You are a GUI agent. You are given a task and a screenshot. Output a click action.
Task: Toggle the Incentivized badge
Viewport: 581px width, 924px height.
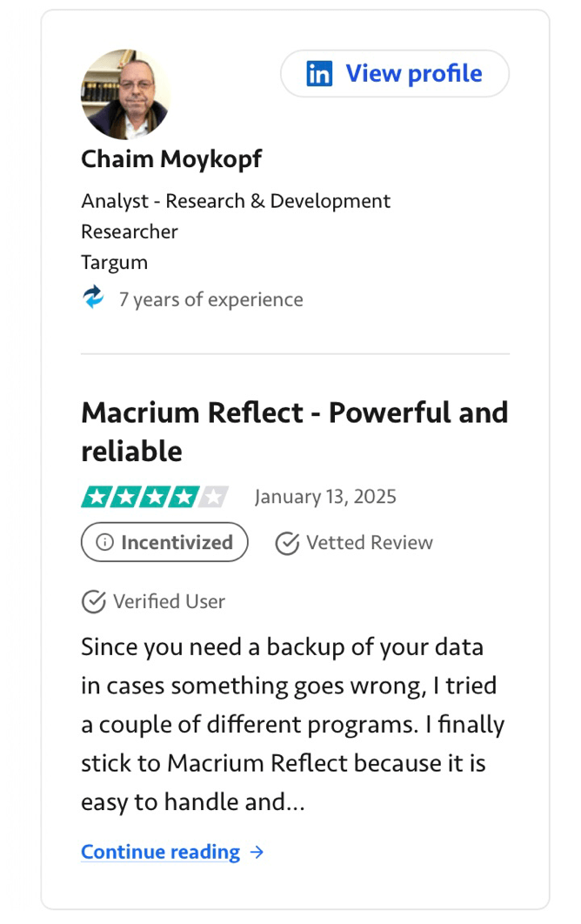(164, 542)
